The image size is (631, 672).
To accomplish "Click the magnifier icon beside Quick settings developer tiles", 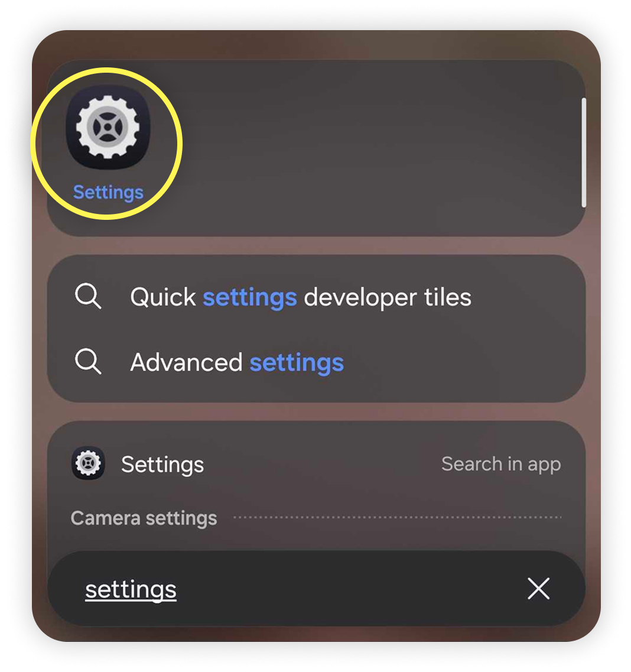I will 88,296.
